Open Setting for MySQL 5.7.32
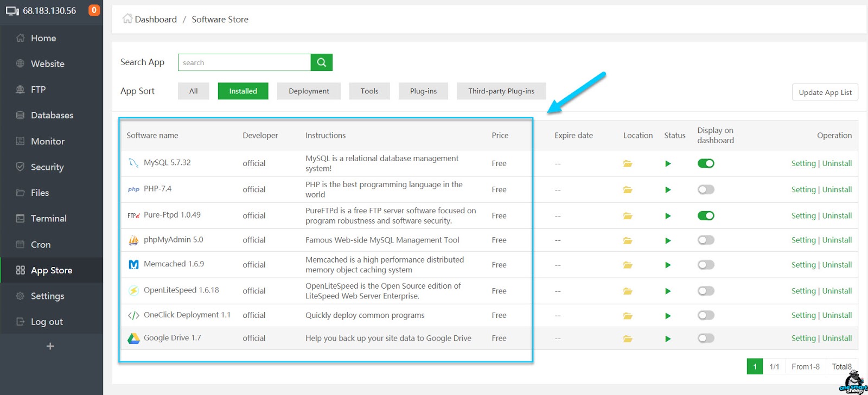 [x=803, y=163]
